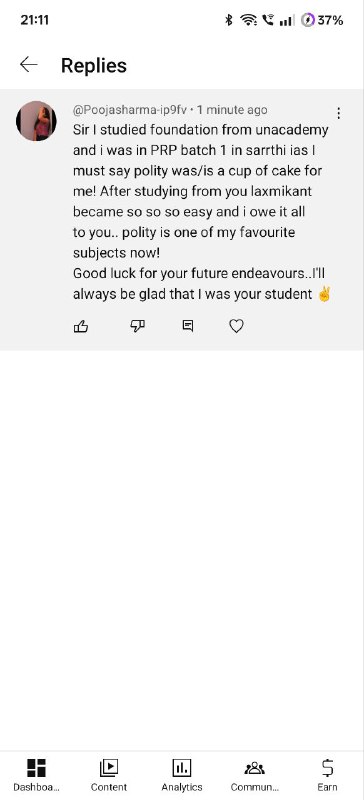
Task: Like the comment with thumbs up
Action: point(81,326)
